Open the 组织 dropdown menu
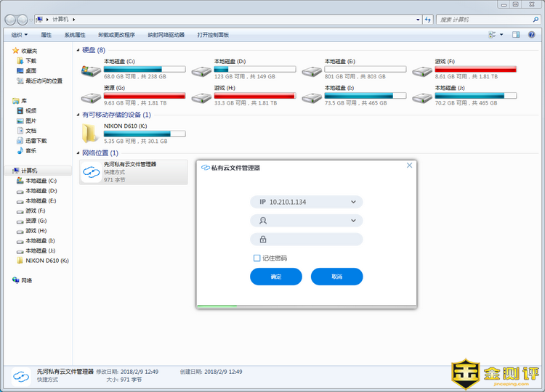The height and width of the screenshot is (392, 545). coord(20,34)
